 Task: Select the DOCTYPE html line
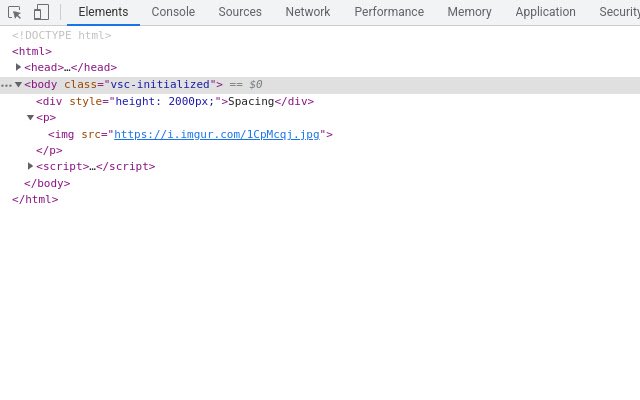(62, 36)
